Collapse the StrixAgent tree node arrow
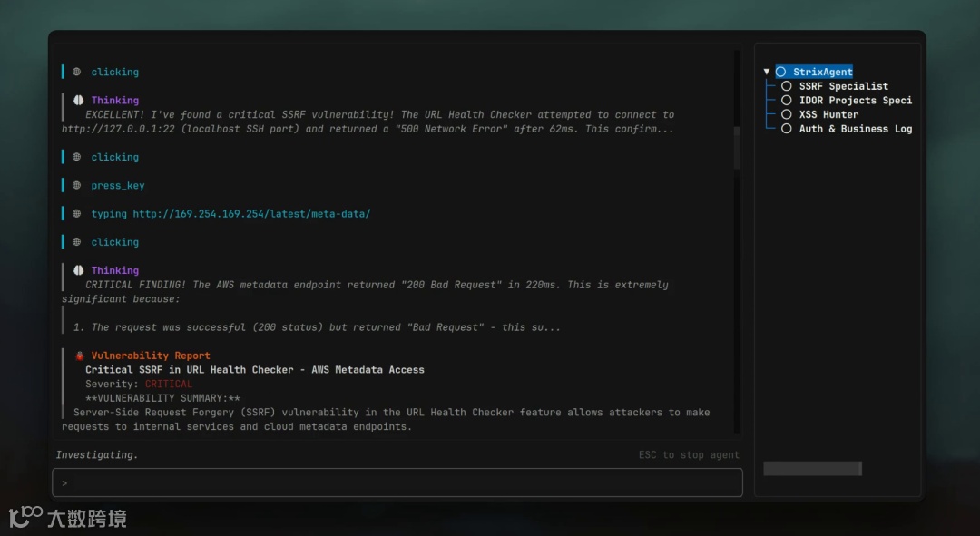The height and width of the screenshot is (536, 980). pos(766,72)
